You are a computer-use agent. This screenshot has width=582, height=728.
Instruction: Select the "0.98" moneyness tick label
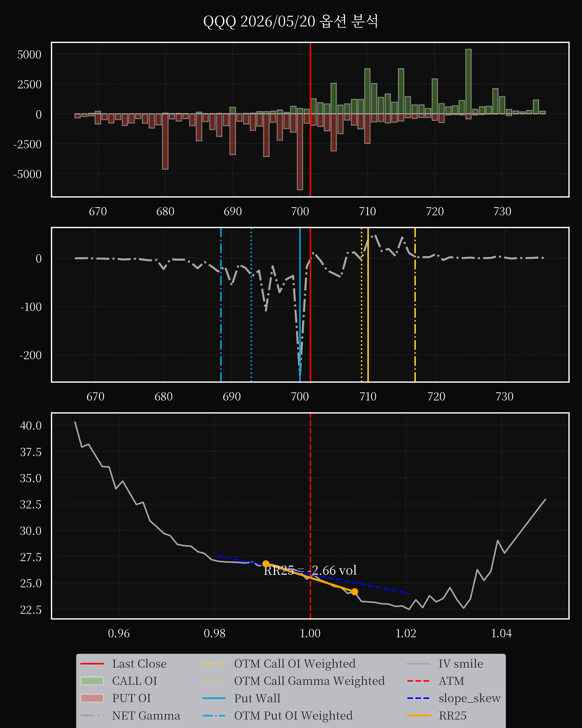click(215, 633)
